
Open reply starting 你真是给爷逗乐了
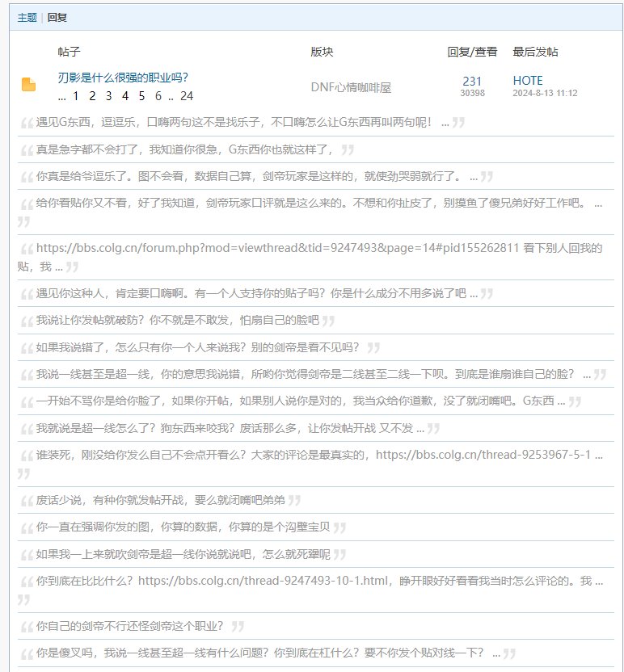256,176
